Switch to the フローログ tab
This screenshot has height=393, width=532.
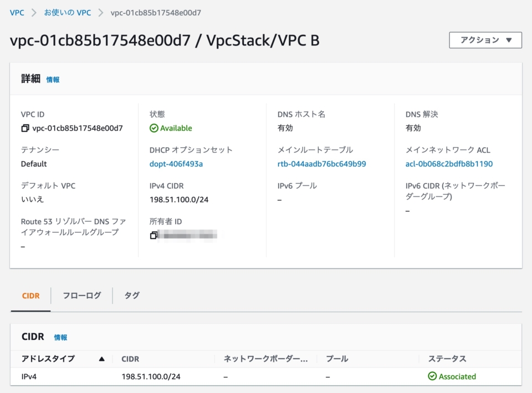coord(82,296)
